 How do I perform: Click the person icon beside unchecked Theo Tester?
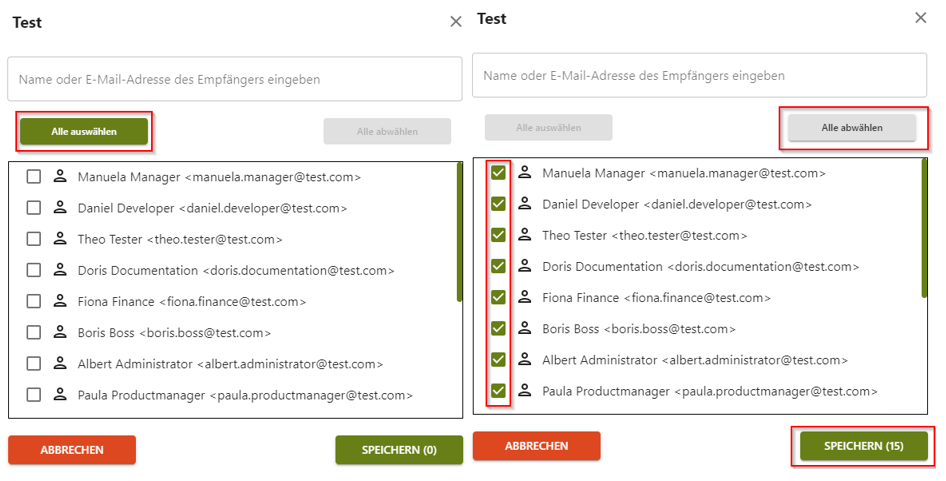tap(59, 239)
